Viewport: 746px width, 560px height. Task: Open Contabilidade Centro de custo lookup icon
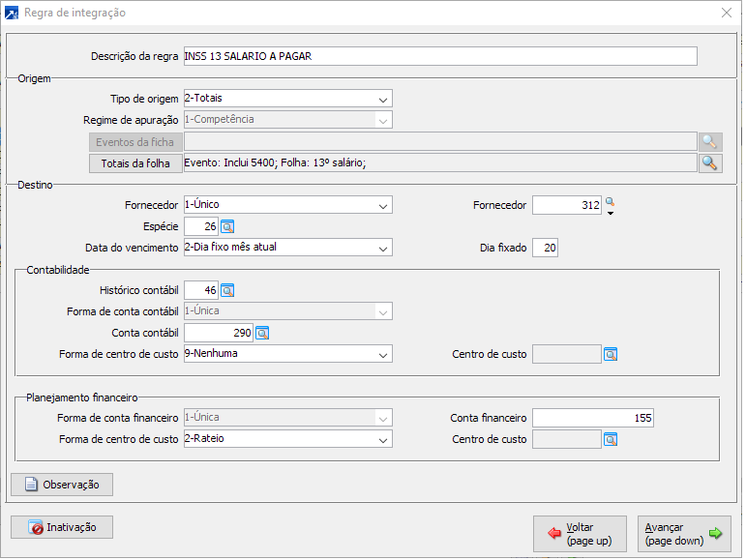tap(611, 355)
